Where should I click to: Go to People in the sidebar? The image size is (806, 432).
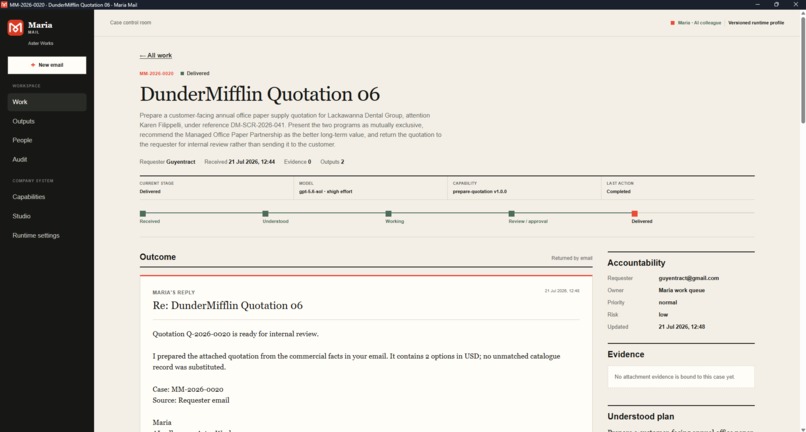pyautogui.click(x=22, y=140)
